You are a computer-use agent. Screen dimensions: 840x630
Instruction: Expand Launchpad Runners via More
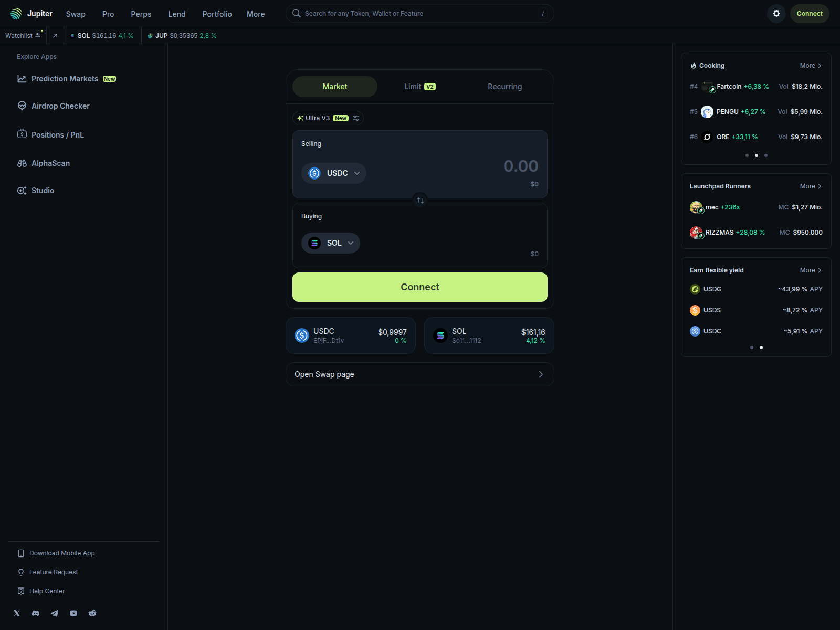point(811,186)
